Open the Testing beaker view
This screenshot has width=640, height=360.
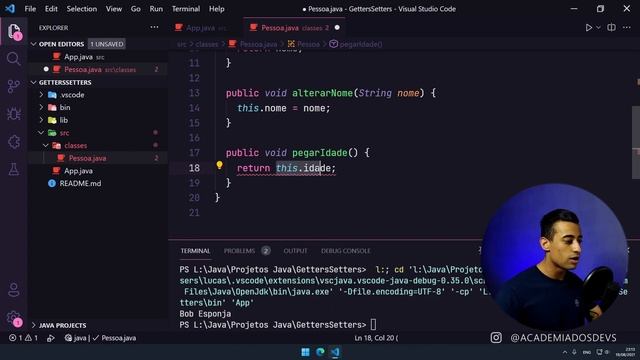[13, 169]
